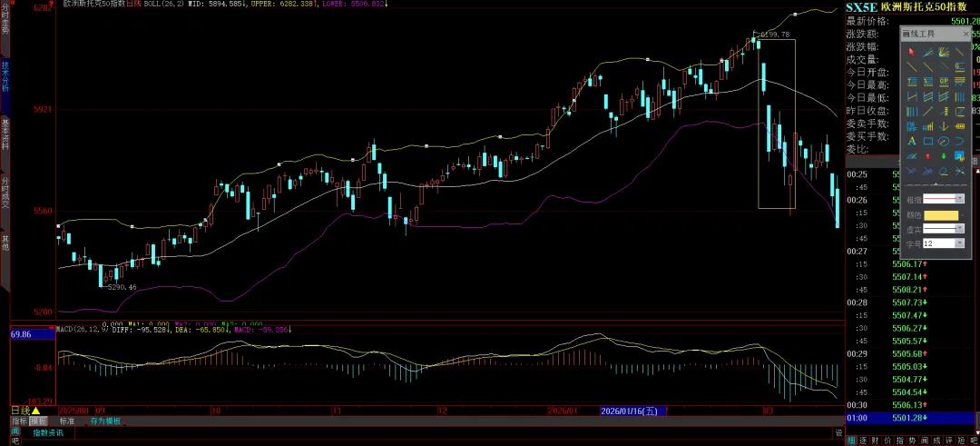Select the 'GP' golden price tool icon
Screen dimensions: 980x446
943,82
